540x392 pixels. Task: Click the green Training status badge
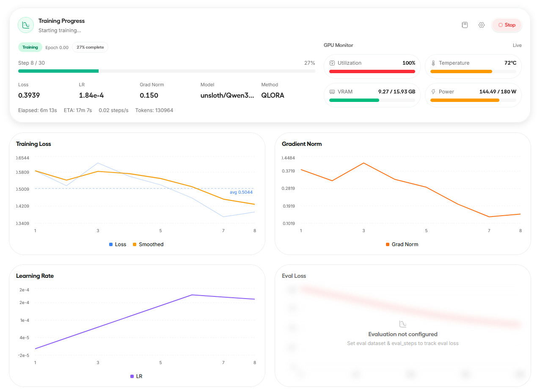click(x=30, y=47)
